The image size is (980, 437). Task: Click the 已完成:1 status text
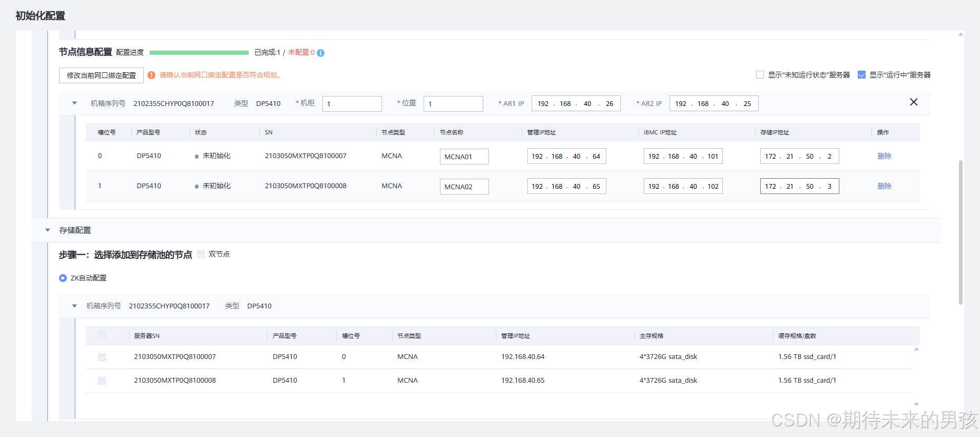pyautogui.click(x=267, y=53)
